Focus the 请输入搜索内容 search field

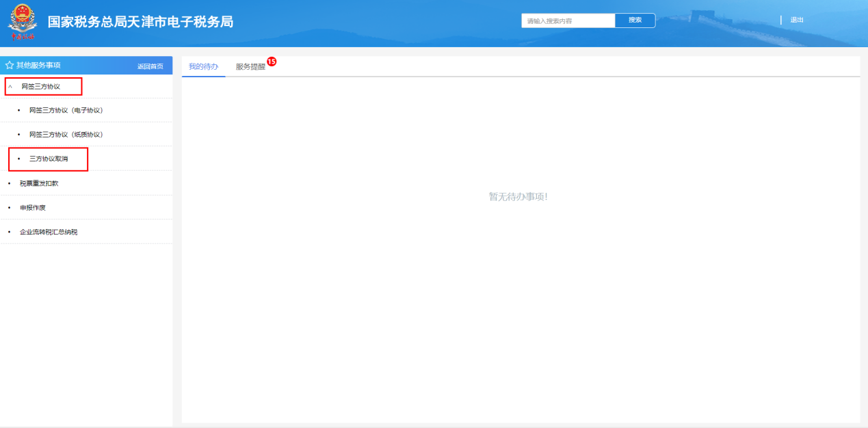pos(568,21)
